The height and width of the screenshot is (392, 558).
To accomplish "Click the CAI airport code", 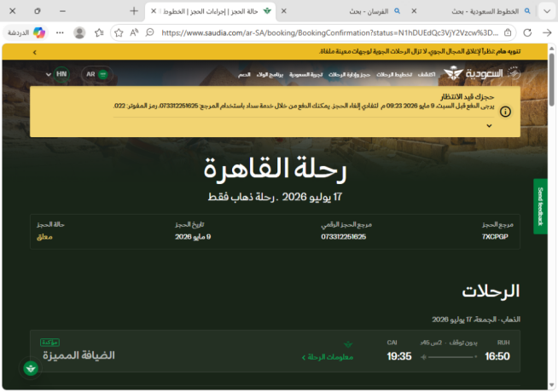I will 392,343.
